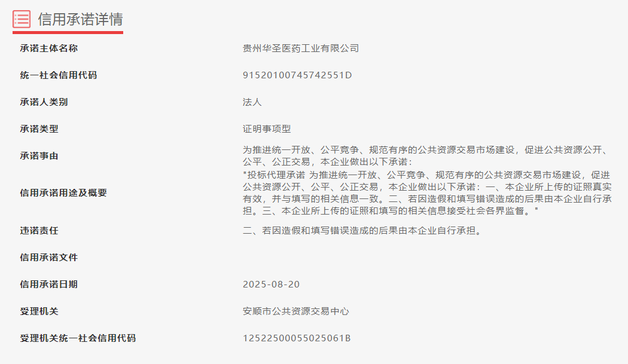Click the 承诺主体名称 label
The image size is (628, 364).
(x=49, y=48)
